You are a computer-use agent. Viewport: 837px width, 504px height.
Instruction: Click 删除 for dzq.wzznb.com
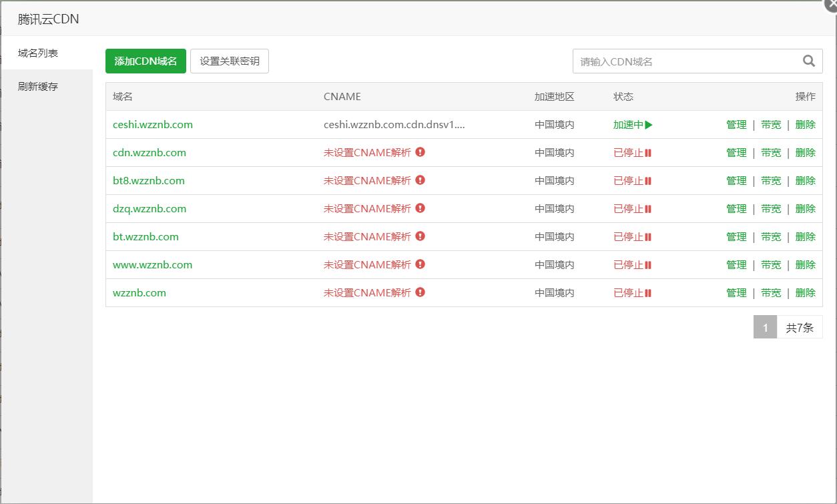click(x=806, y=209)
